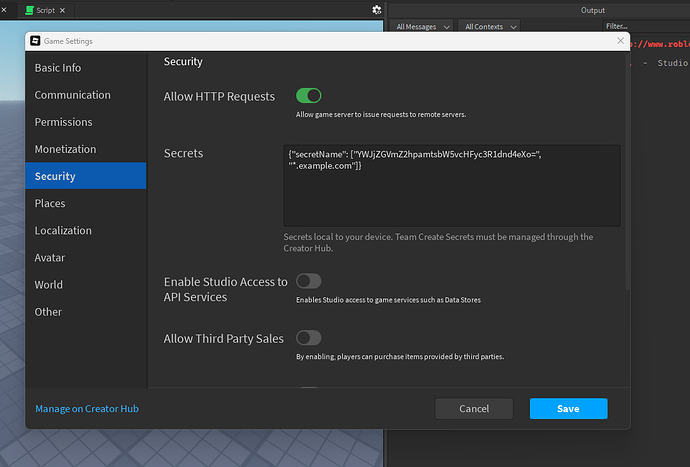
Task: Close the Game Settings dialog
Action: (x=617, y=41)
